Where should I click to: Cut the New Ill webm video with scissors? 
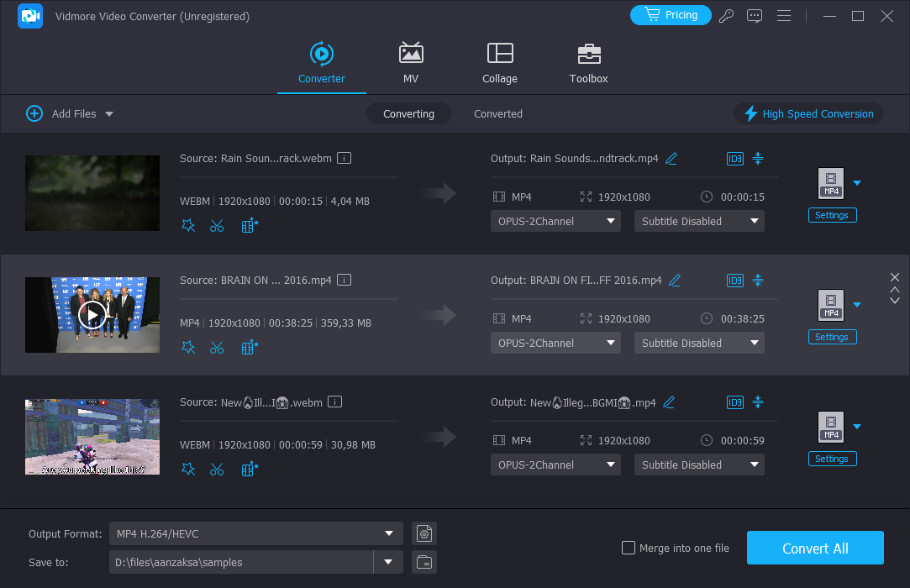(217, 470)
